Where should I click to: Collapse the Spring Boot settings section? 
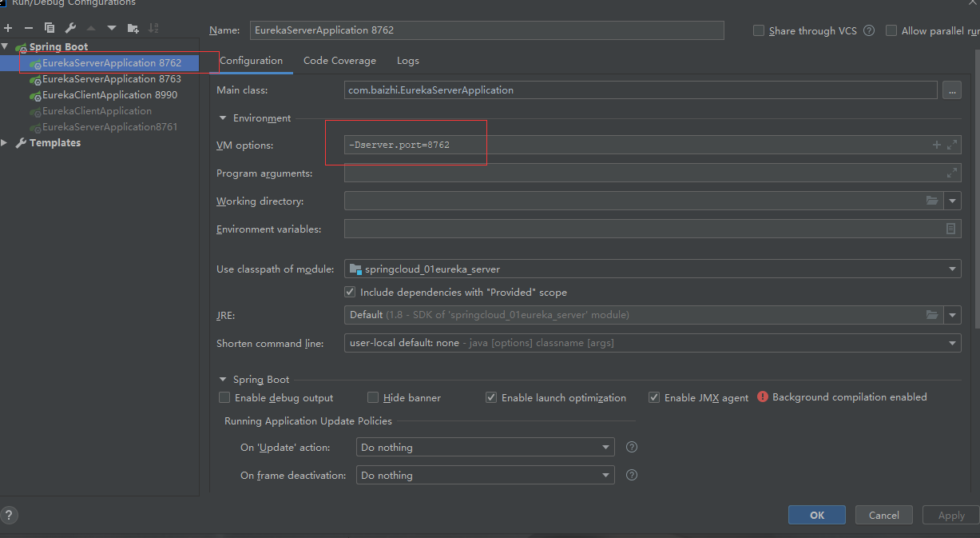click(222, 379)
